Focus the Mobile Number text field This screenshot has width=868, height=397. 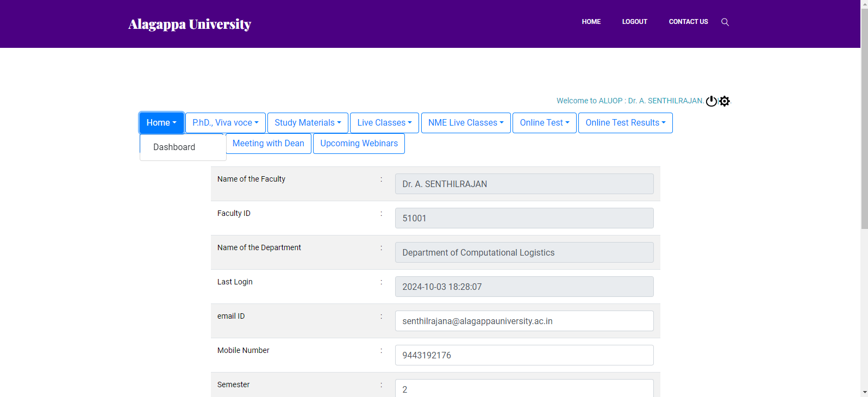[x=524, y=355]
